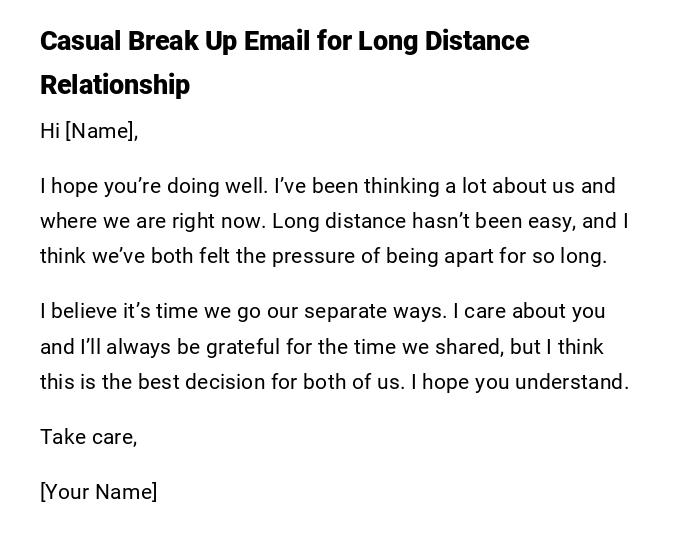Click the '[Name]' placeholder in the greeting
Viewport: 700px width, 554px height.
pos(101,131)
